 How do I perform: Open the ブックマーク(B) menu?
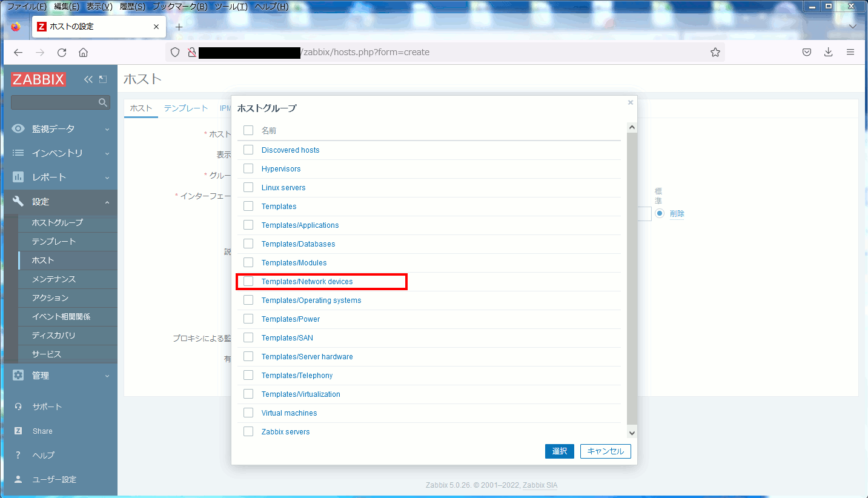pos(180,7)
